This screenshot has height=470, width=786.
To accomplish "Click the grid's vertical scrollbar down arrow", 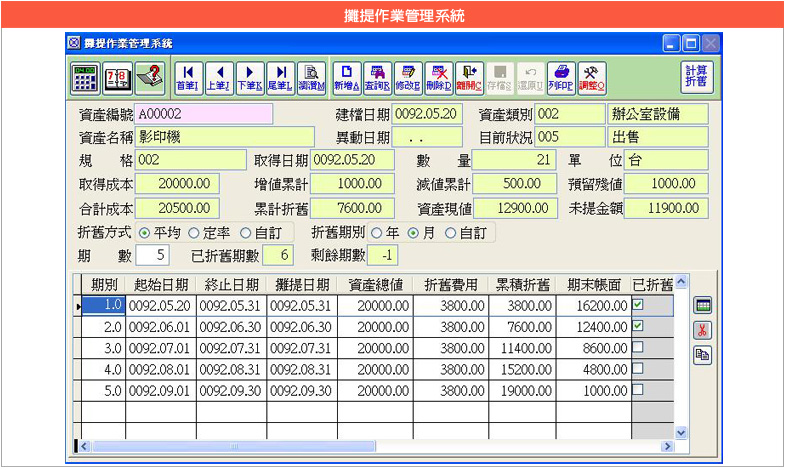I will click(x=681, y=433).
